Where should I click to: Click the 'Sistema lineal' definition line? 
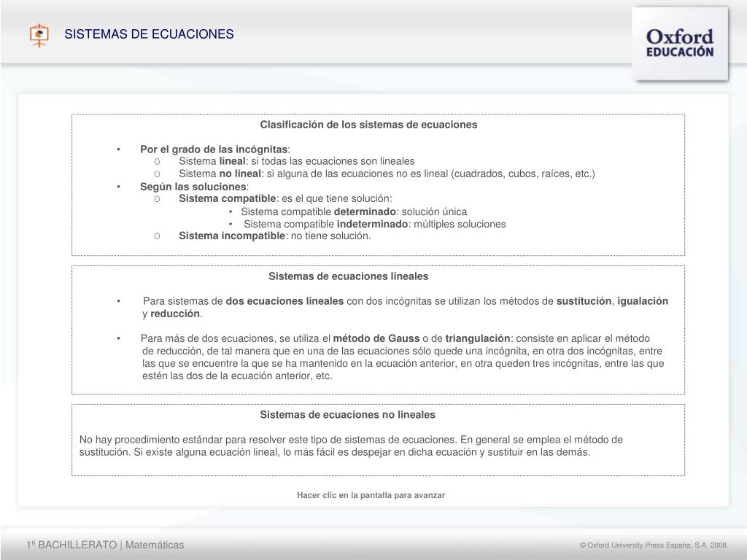(x=297, y=161)
